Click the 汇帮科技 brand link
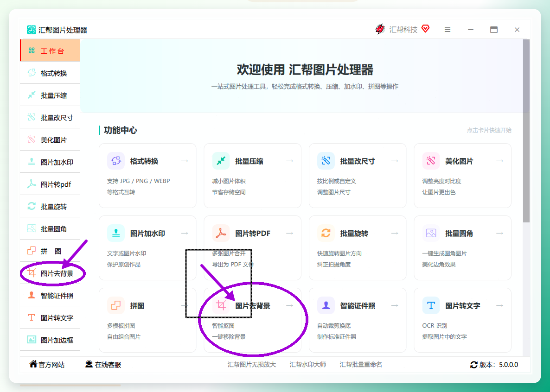550x392 pixels. click(403, 30)
